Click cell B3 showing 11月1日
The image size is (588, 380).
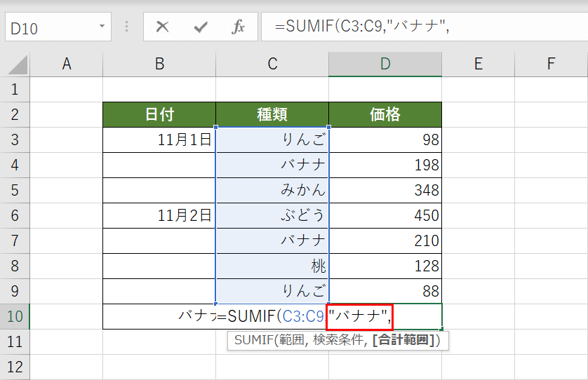click(159, 140)
